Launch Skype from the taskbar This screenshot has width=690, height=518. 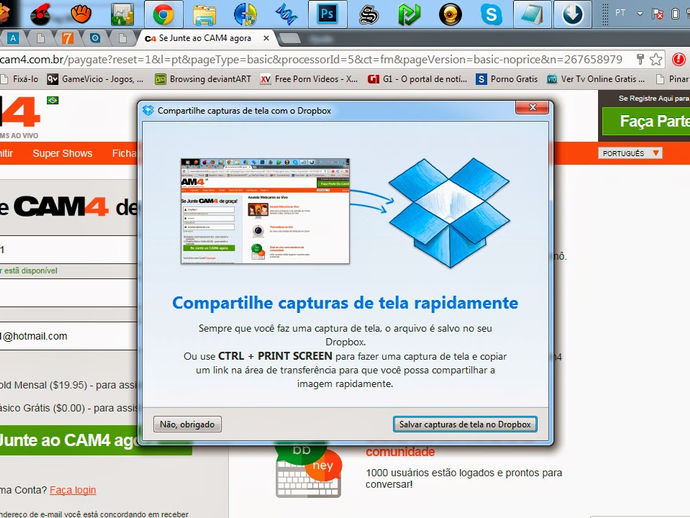coord(491,14)
